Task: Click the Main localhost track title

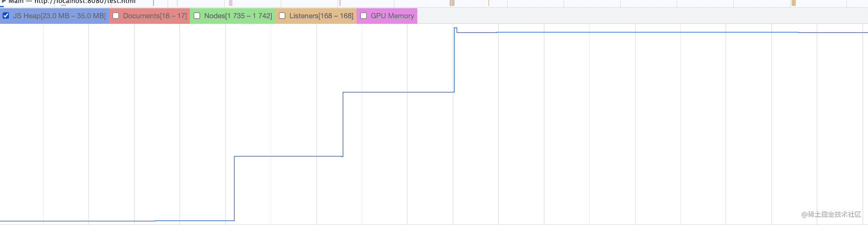Action: pyautogui.click(x=74, y=2)
